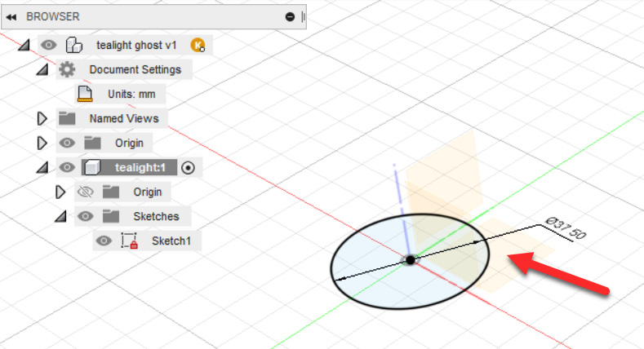Expand the Named Views folder

click(42, 118)
